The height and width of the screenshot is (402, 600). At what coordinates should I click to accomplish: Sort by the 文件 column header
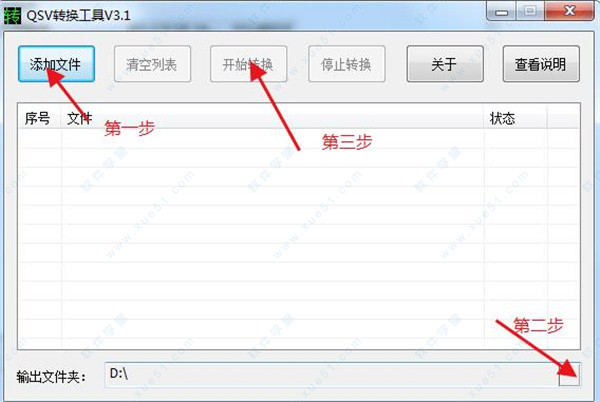click(x=272, y=118)
